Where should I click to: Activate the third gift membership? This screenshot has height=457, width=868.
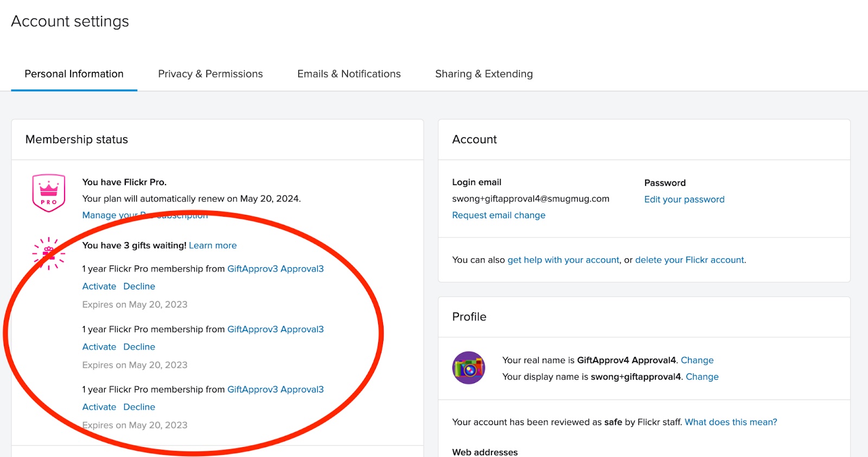click(99, 407)
